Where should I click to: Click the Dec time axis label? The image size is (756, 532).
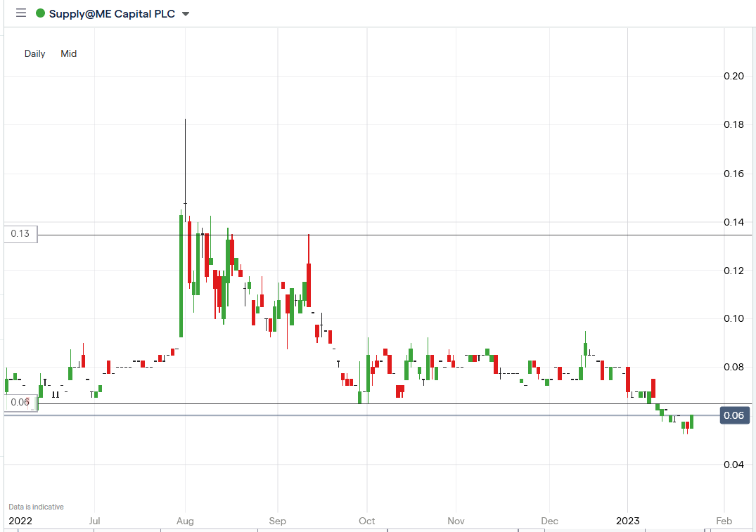(550, 521)
